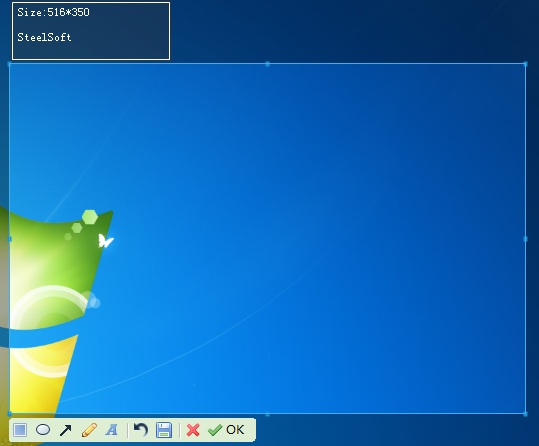Save the screenshot with floppy icon
The image size is (539, 446).
164,430
